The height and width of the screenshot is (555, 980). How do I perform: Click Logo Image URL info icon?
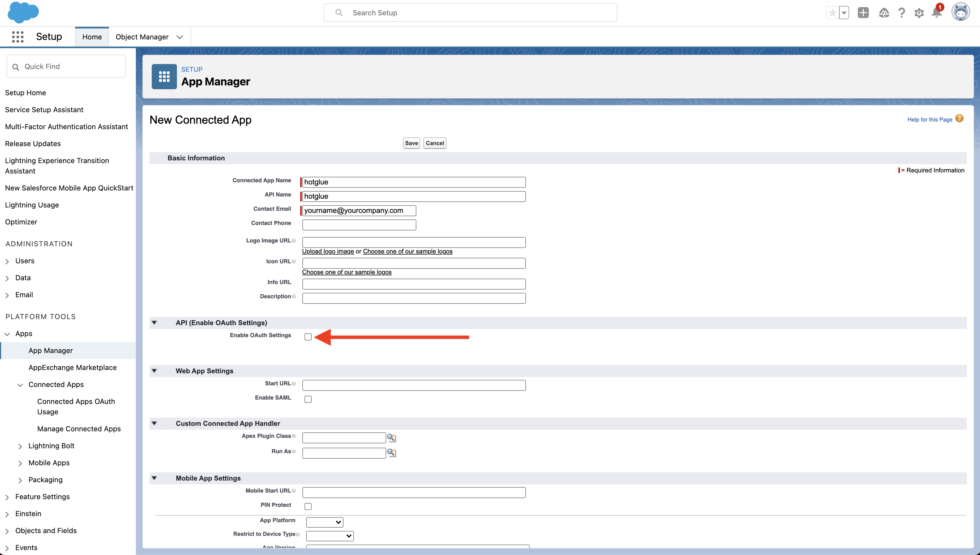tap(294, 241)
